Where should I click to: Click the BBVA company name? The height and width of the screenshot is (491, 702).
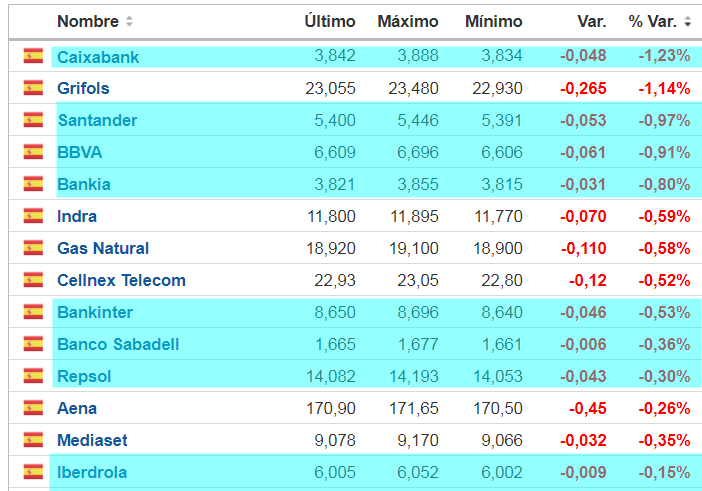click(x=80, y=152)
